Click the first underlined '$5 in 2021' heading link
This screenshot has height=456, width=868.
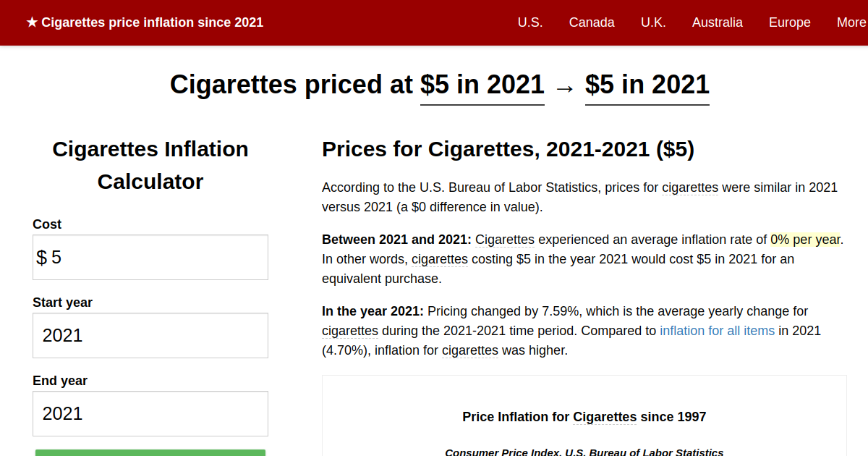click(482, 85)
